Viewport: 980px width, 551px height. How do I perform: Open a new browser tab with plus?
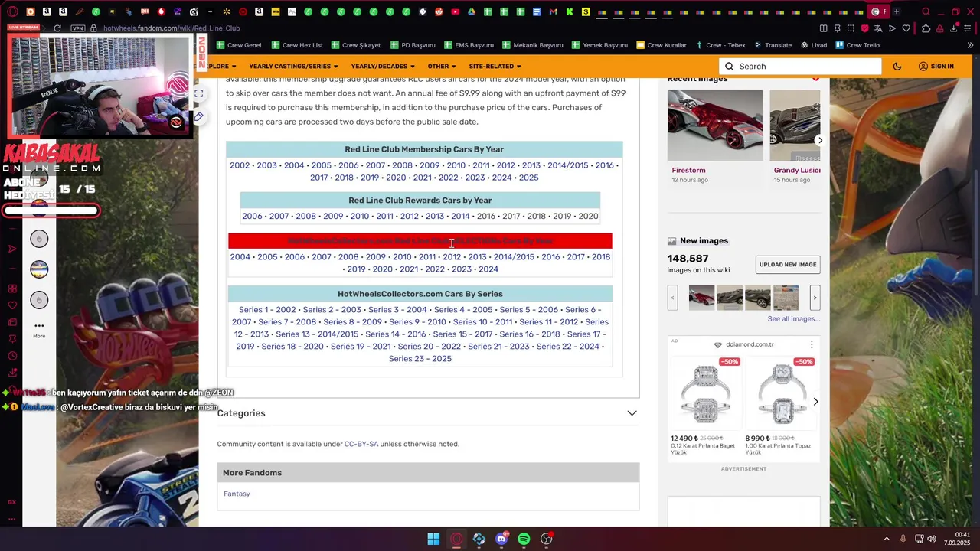tap(897, 11)
